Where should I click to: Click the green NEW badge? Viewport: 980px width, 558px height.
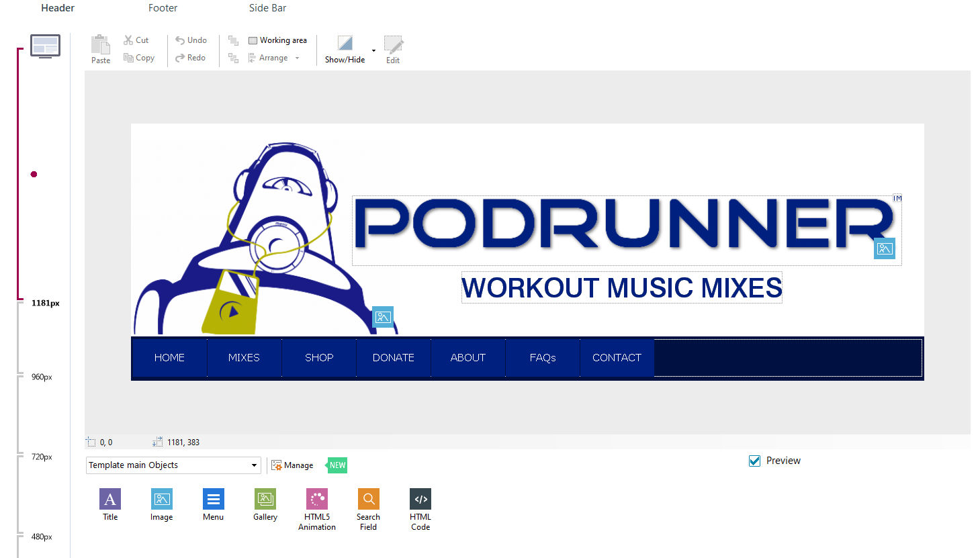pos(337,465)
